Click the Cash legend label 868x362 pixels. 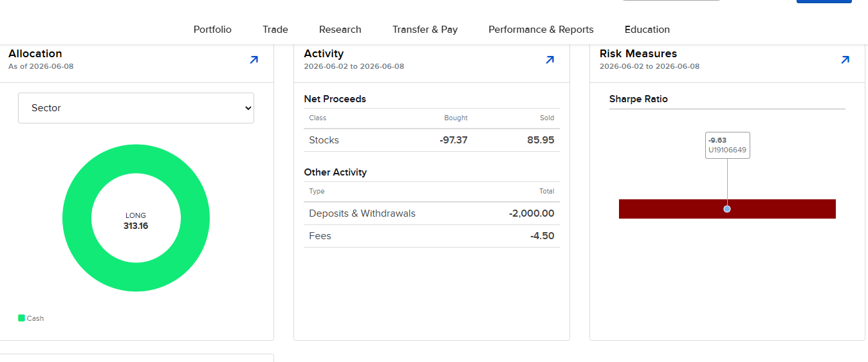[x=35, y=318]
